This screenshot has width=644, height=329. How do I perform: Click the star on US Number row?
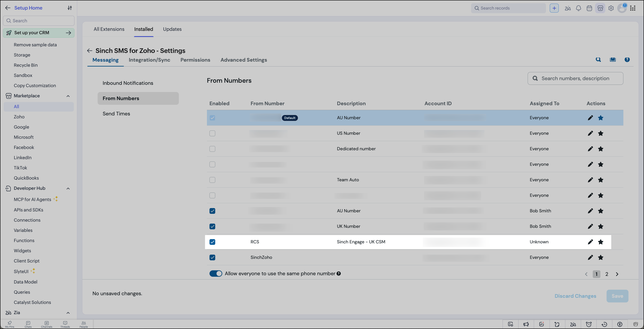coord(600,133)
